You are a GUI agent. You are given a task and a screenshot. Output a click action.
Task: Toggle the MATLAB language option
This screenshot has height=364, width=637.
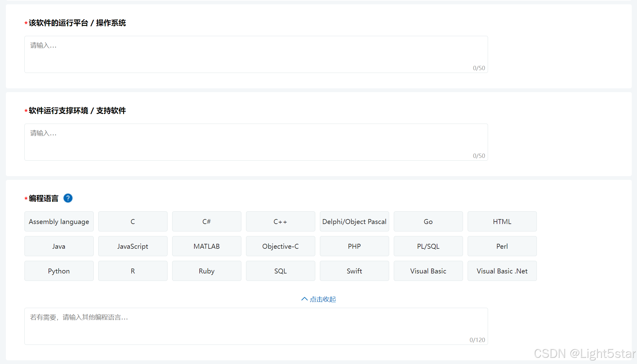tap(206, 246)
